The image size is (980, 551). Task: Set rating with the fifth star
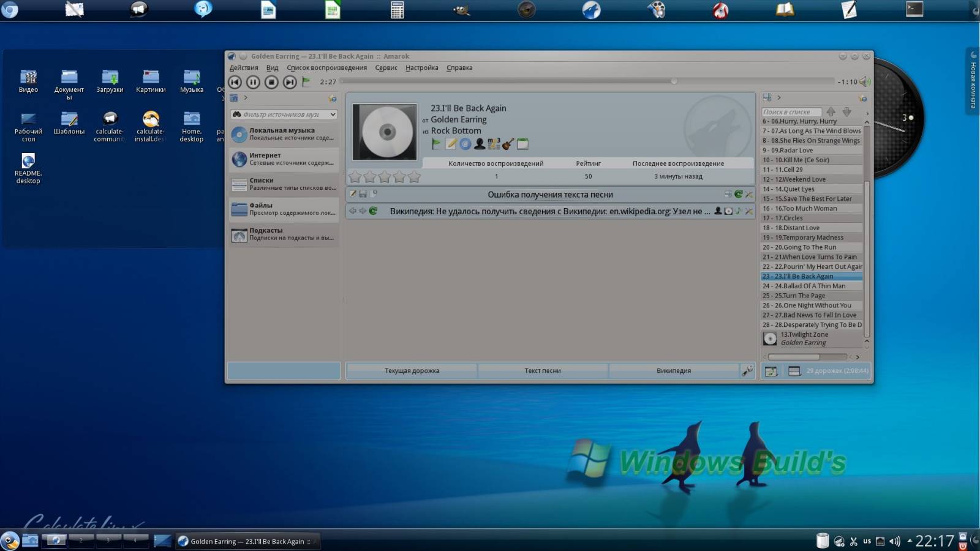pyautogui.click(x=414, y=177)
